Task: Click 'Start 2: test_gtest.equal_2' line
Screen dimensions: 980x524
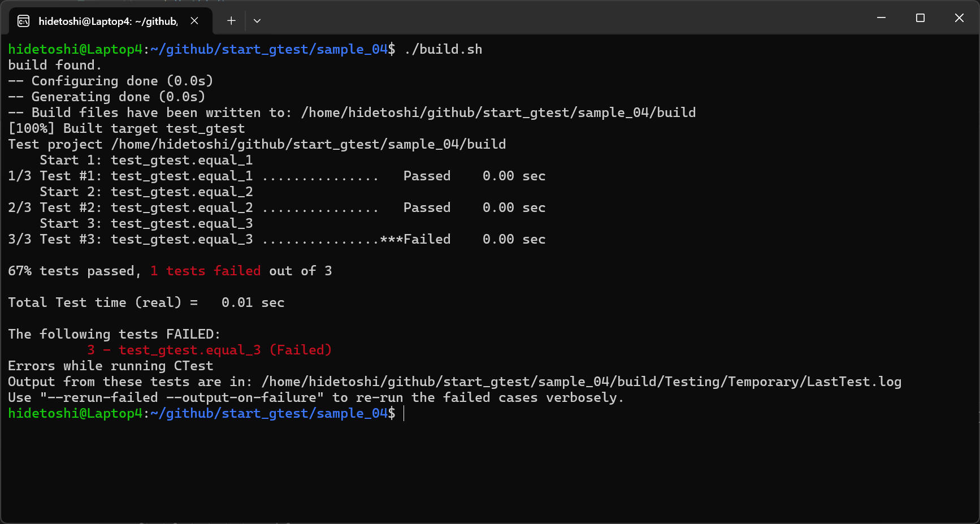Action: [146, 192]
